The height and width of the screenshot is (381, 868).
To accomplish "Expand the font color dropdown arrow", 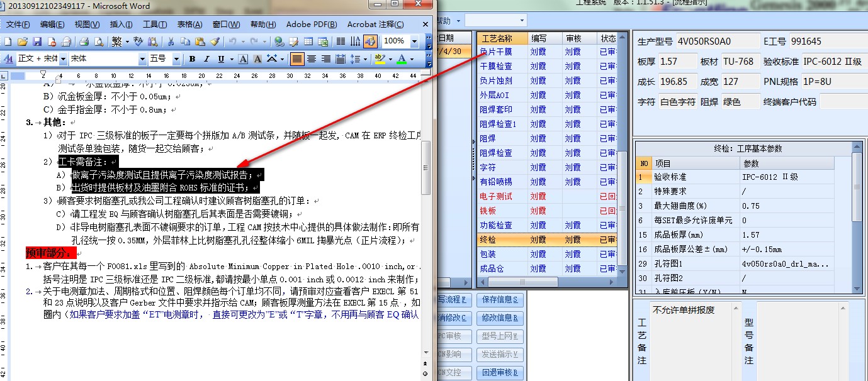I will tap(412, 59).
